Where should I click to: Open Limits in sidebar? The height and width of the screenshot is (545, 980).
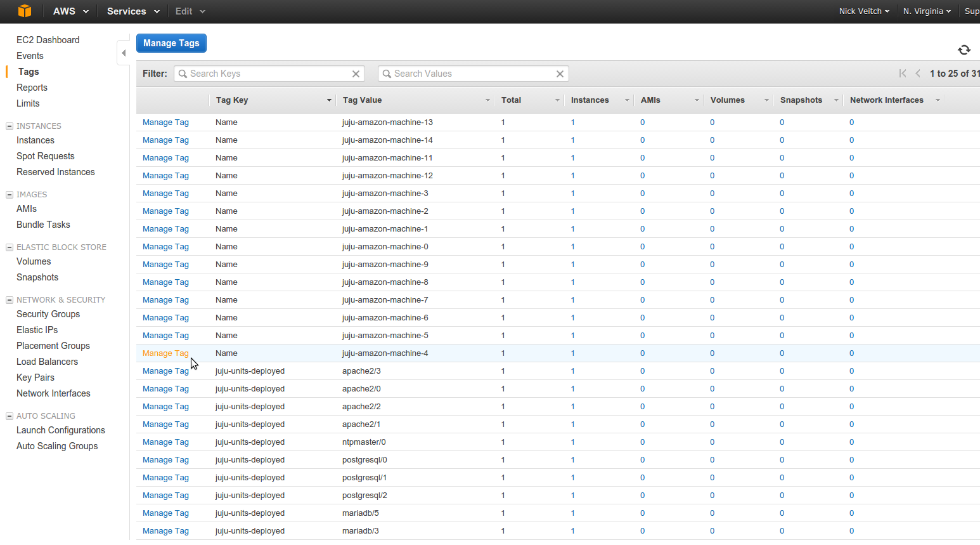[28, 103]
